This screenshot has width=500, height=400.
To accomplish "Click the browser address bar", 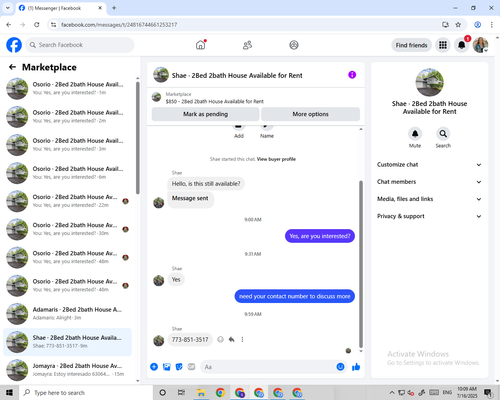I will coord(247,25).
